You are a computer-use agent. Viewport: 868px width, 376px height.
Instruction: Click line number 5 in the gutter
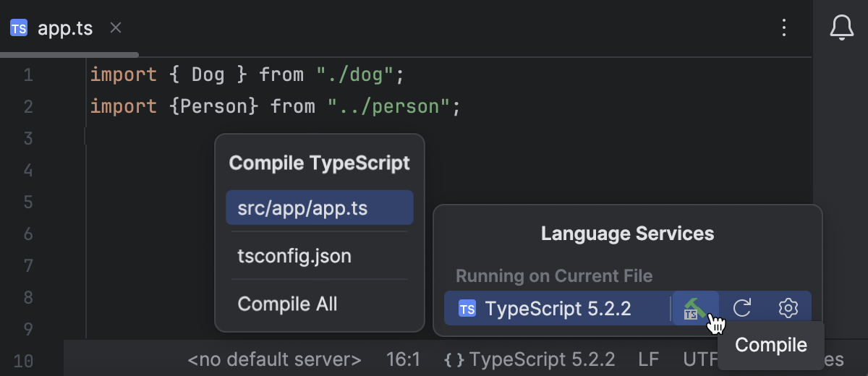[x=27, y=202]
